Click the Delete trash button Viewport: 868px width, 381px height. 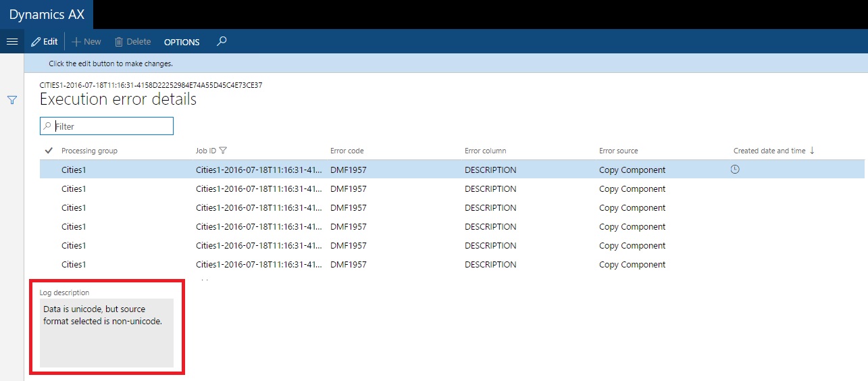tap(132, 42)
